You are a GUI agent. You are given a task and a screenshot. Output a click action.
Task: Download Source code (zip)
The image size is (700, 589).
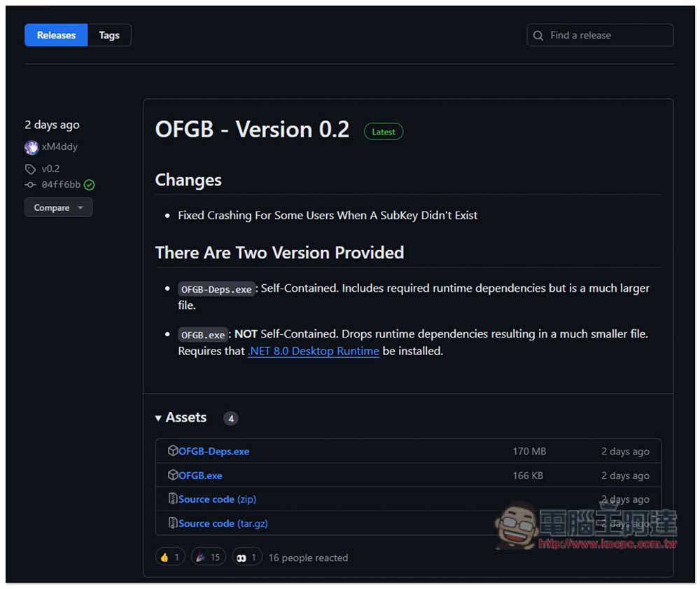click(218, 499)
